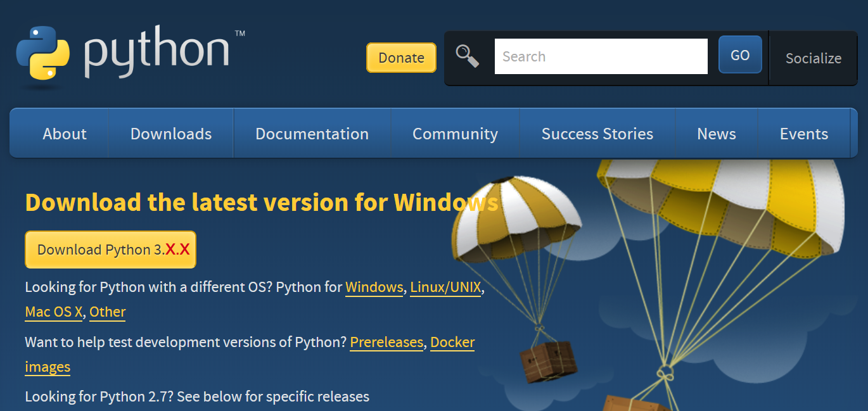This screenshot has width=868, height=411.
Task: Open the Prereleases link
Action: click(386, 342)
